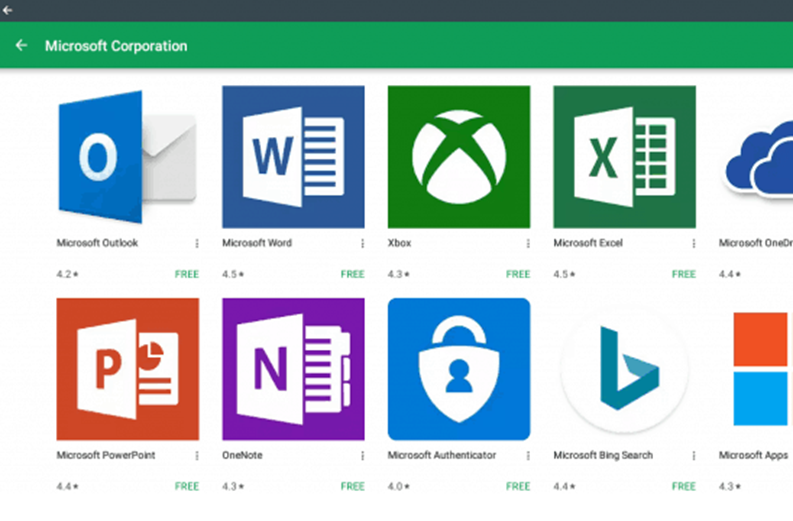This screenshot has width=793, height=521.
Task: Go back using green header arrow
Action: click(x=21, y=46)
